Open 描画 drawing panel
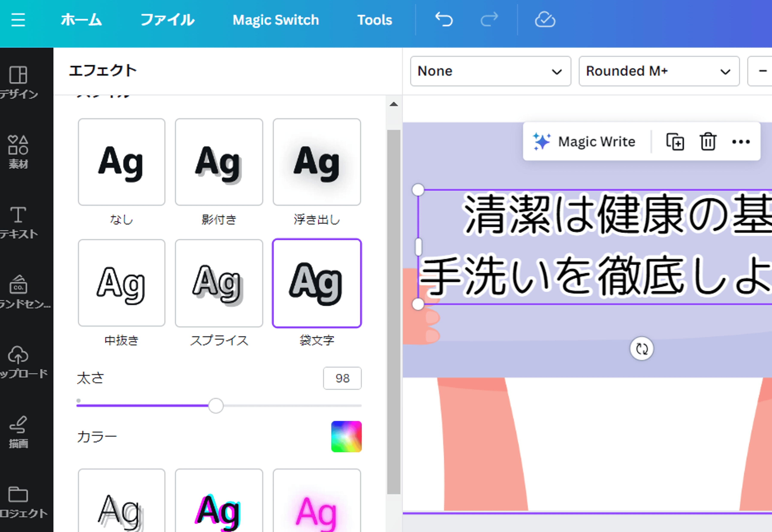 [19, 432]
